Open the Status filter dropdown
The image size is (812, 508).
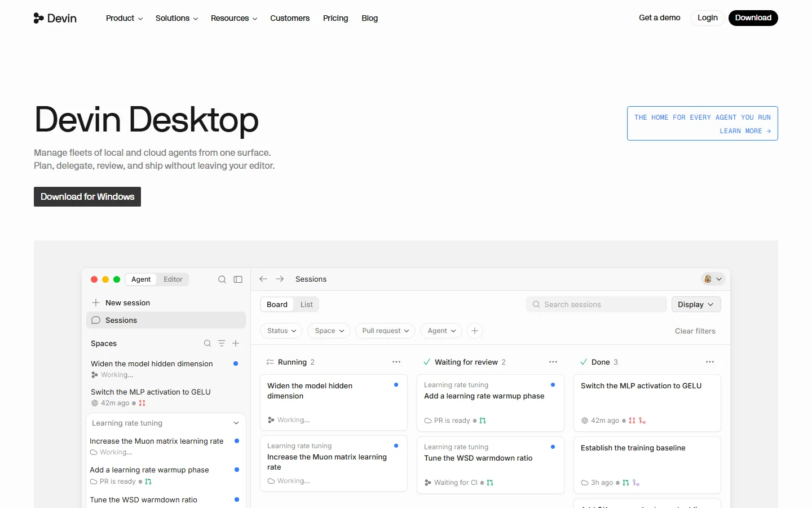(281, 331)
